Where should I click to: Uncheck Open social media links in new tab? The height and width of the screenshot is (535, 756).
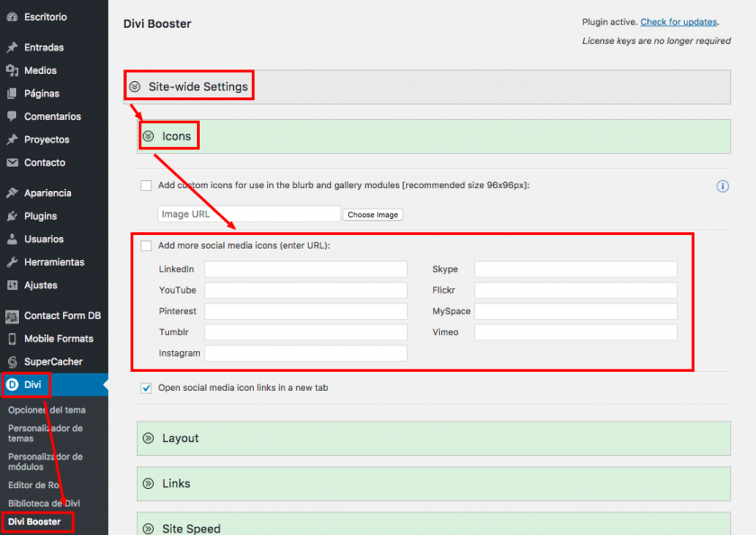click(x=146, y=388)
